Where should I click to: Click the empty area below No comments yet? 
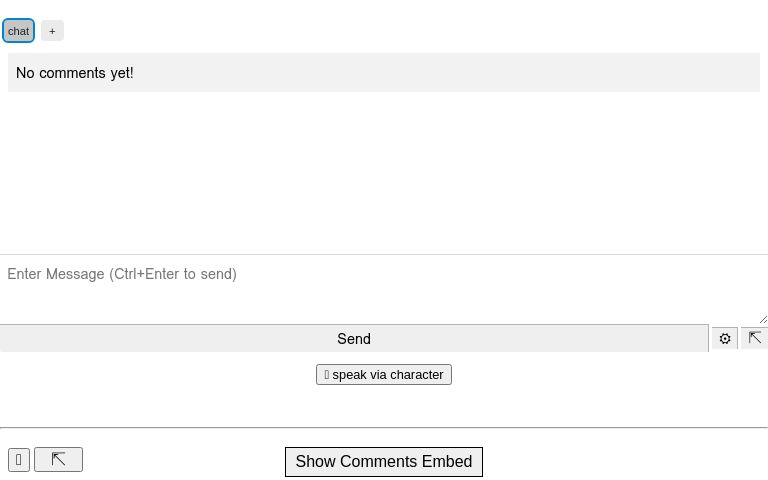point(384,171)
